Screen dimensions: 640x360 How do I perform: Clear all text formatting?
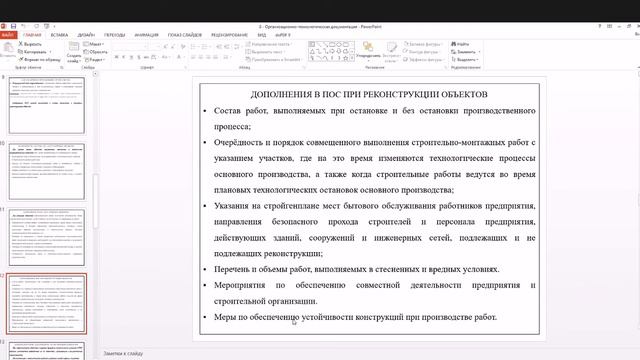click(x=183, y=47)
